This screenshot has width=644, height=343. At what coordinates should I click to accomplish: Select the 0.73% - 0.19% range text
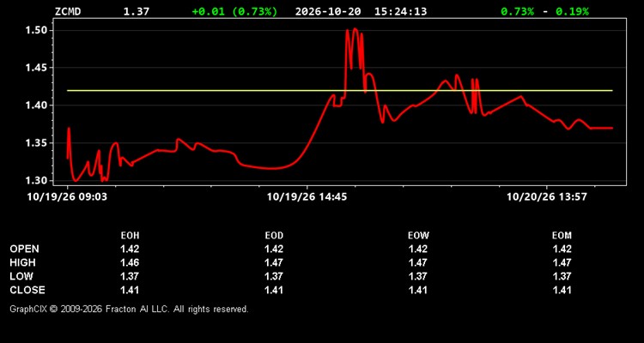544,11
